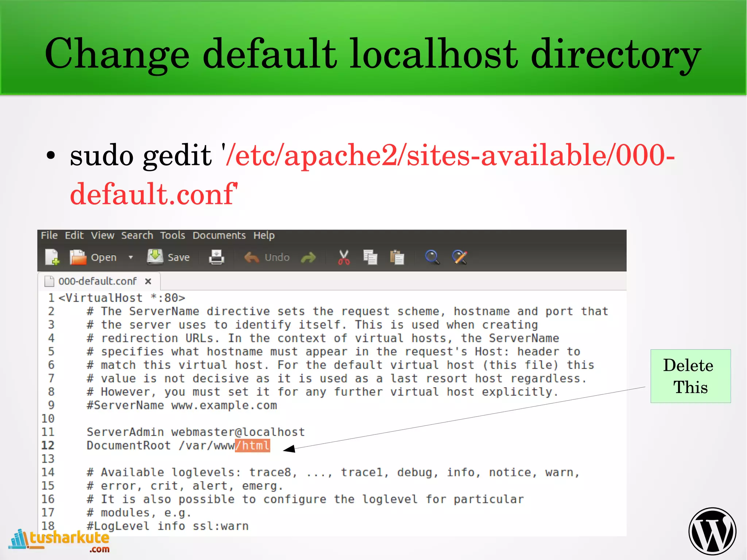Click line number 10 in the gutter
The height and width of the screenshot is (560, 747).
click(x=48, y=418)
